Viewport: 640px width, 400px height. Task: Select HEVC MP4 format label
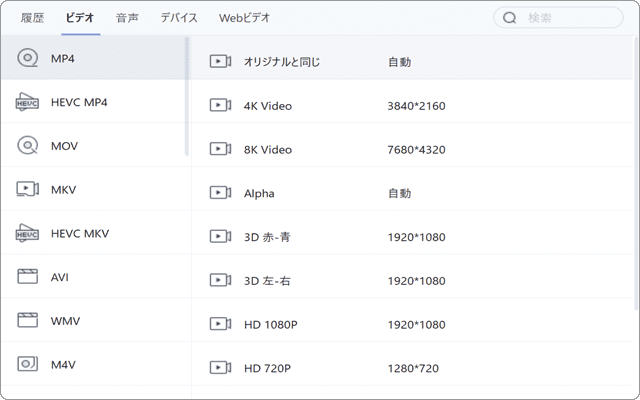pyautogui.click(x=79, y=102)
